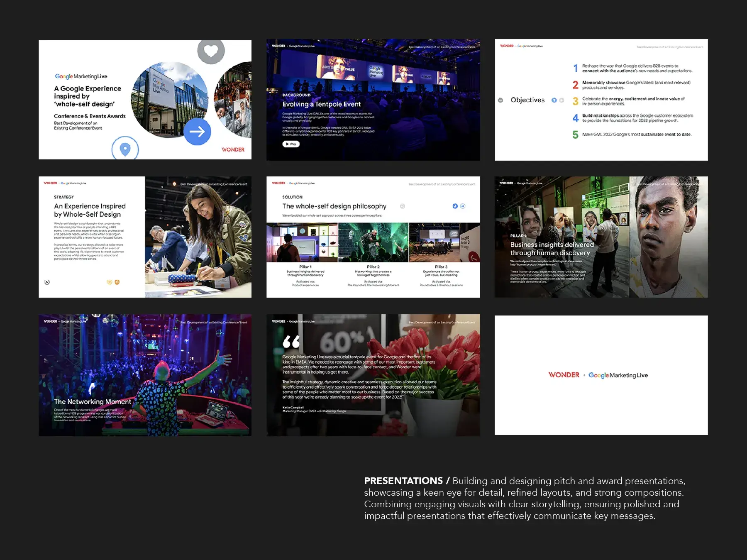Click the light blue quote icon on Solution slide
The image size is (747, 560).
click(x=463, y=206)
